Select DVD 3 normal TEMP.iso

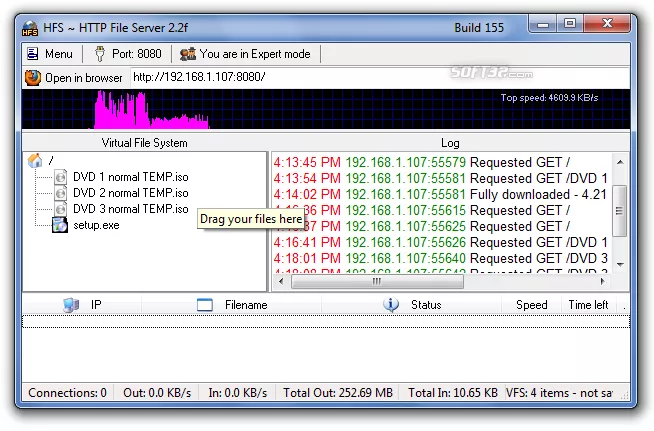pyautogui.click(x=131, y=209)
